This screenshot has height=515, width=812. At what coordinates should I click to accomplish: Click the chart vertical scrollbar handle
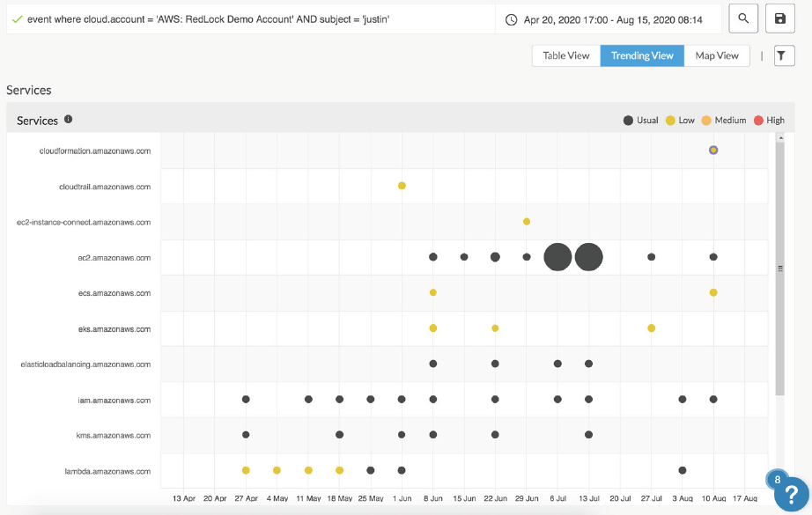tap(779, 267)
